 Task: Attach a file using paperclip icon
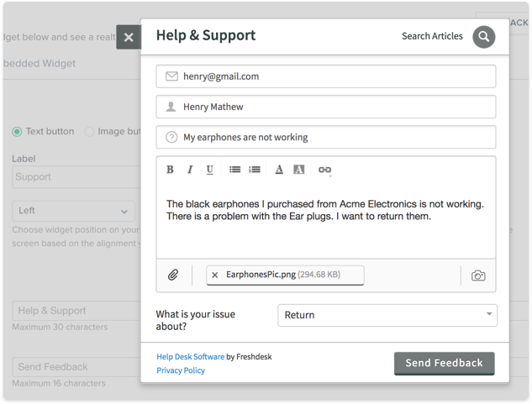click(x=173, y=275)
